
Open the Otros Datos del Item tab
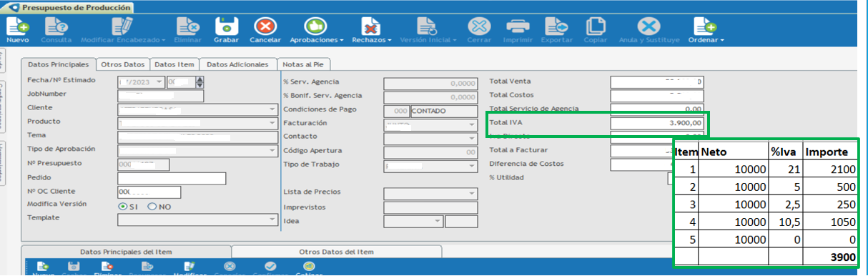click(x=337, y=252)
